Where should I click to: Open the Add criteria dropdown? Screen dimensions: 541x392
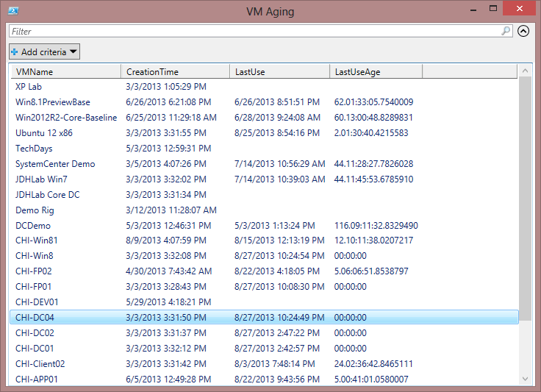(x=45, y=51)
